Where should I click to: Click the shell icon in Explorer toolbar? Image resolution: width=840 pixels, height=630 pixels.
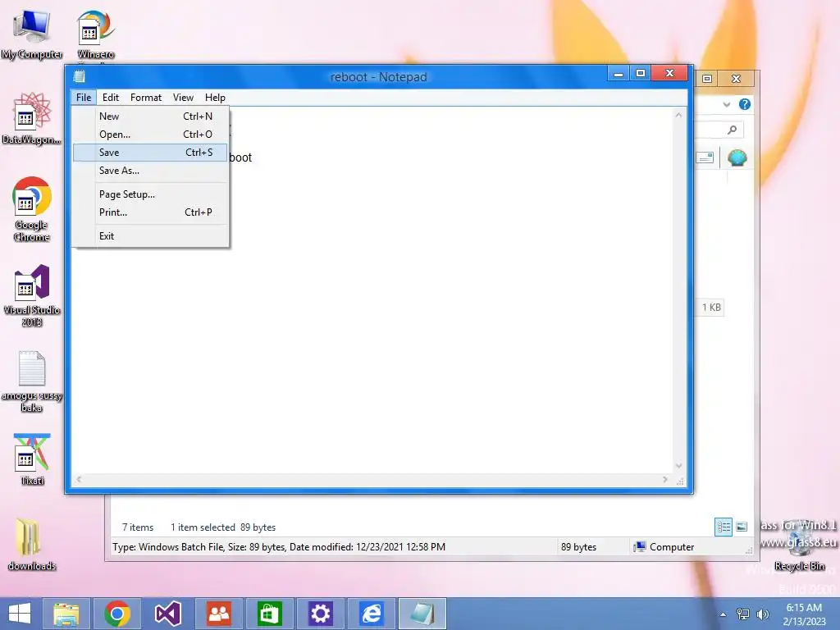[x=737, y=157]
